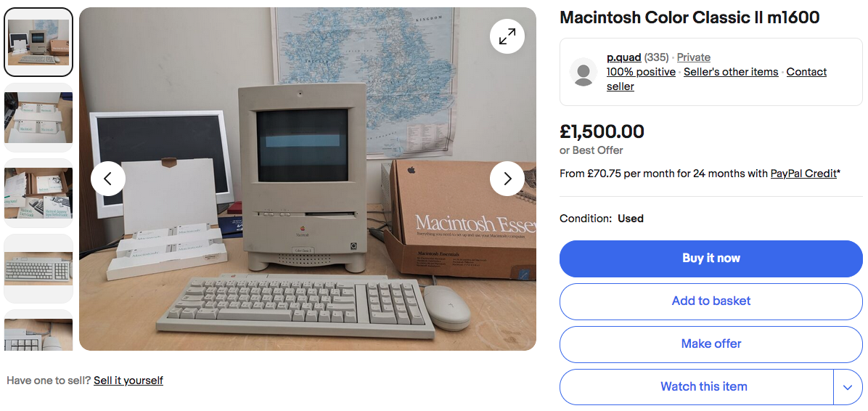View the third thumbnail with user guides
The image size is (868, 411).
coord(38,192)
